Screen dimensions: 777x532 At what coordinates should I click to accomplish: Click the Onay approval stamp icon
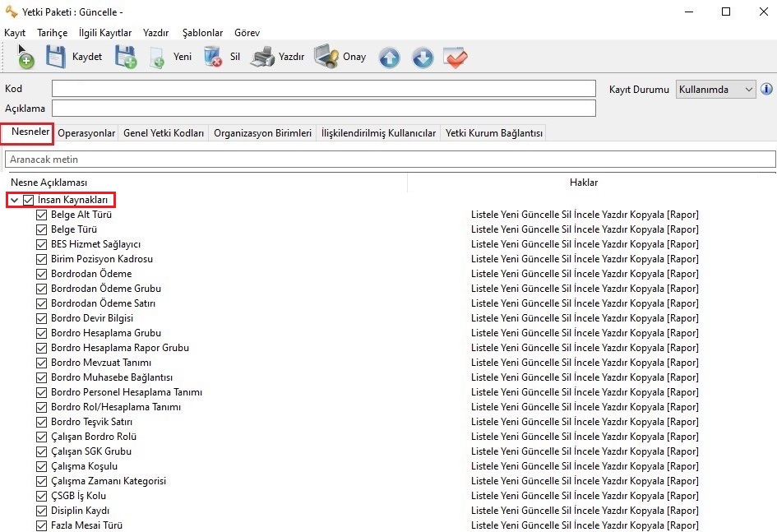(326, 57)
